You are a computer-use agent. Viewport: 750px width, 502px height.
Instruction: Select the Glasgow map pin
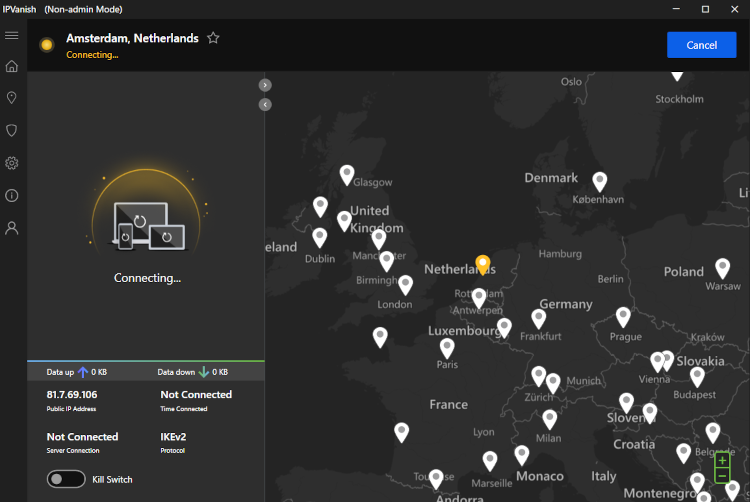click(x=347, y=175)
